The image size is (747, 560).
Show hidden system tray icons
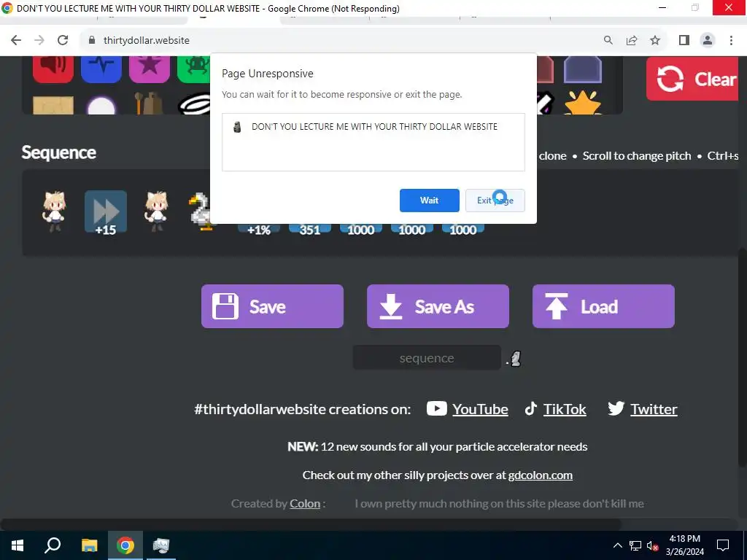click(617, 545)
